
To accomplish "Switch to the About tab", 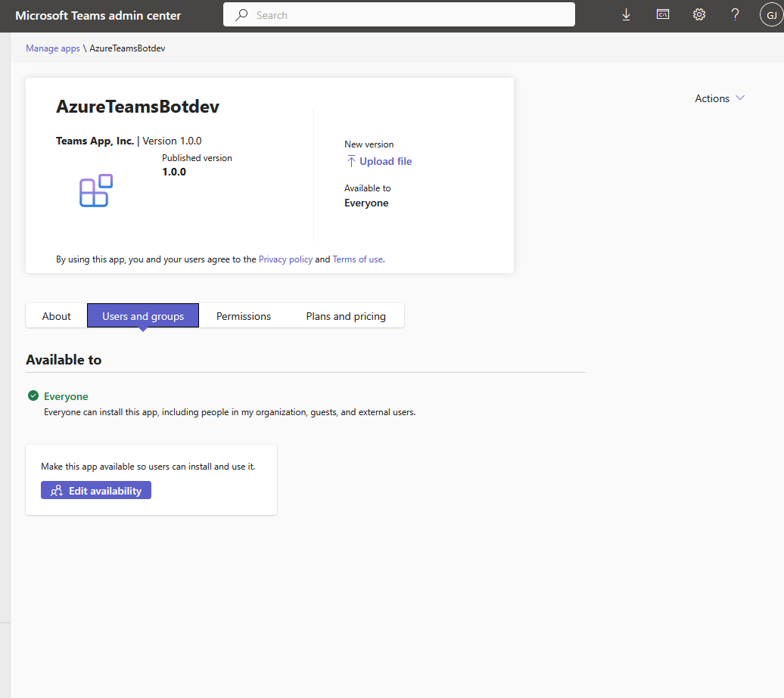I will [x=57, y=316].
